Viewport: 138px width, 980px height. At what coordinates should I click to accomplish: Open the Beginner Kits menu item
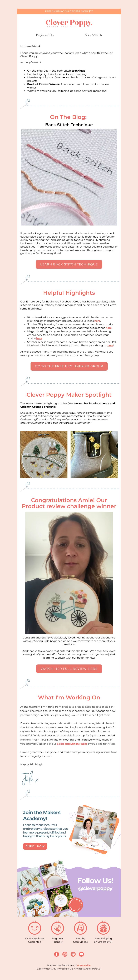pos(45,35)
